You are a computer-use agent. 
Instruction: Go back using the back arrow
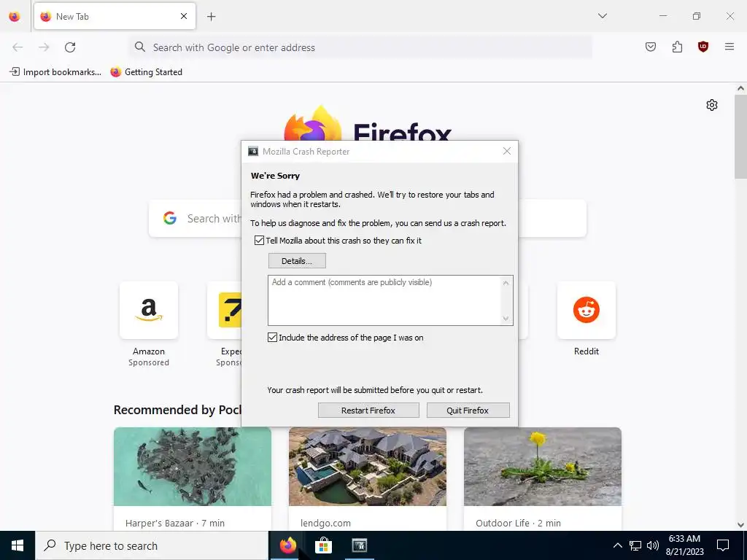pyautogui.click(x=18, y=47)
